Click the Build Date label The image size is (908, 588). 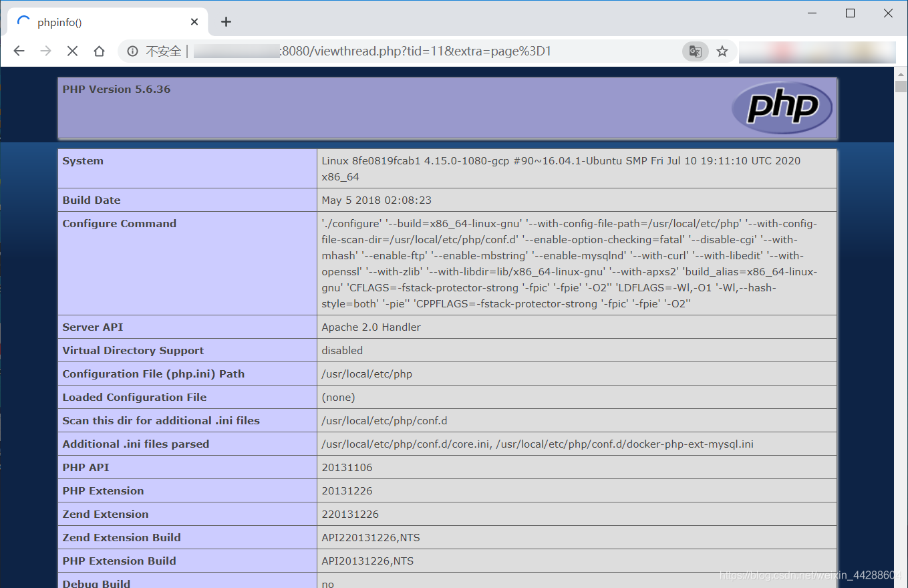(92, 200)
